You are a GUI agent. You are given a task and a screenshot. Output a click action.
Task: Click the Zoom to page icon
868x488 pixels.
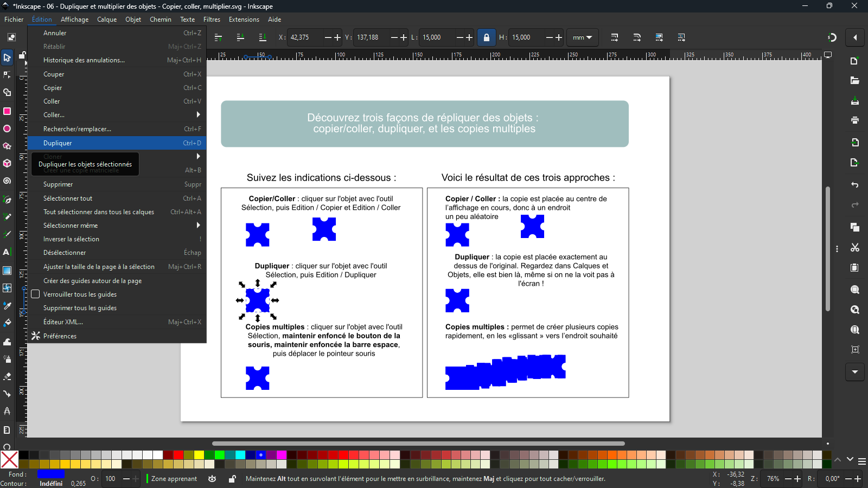[855, 330]
